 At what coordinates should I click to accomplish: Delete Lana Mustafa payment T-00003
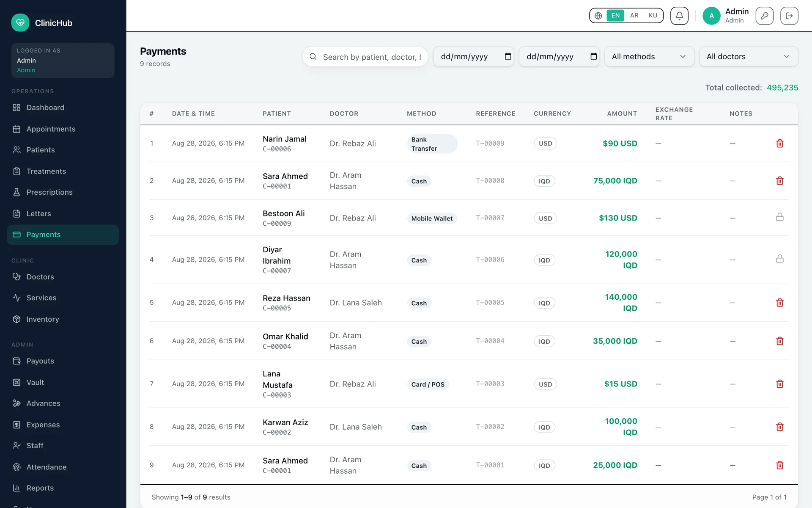[779, 384]
